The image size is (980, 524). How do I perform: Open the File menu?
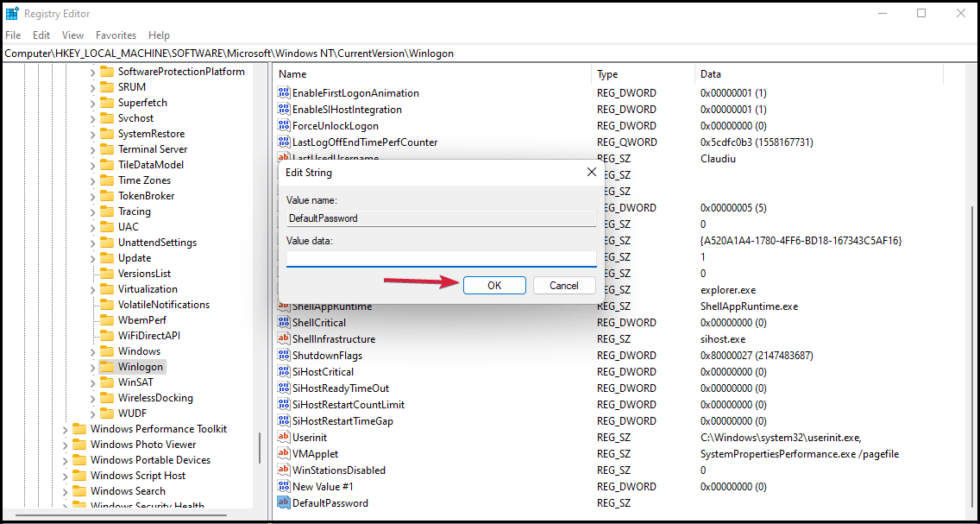[x=12, y=35]
